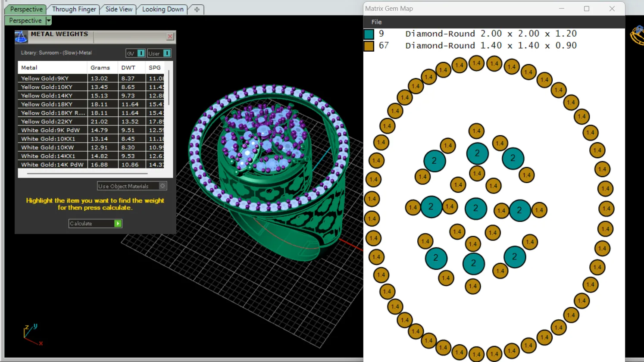Click the 13.14 grams cell for White Gold:10KX1
The image size is (644, 362).
click(103, 139)
